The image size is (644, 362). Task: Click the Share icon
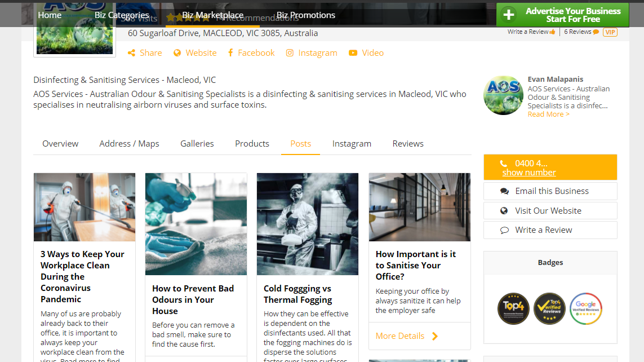pos(131,53)
